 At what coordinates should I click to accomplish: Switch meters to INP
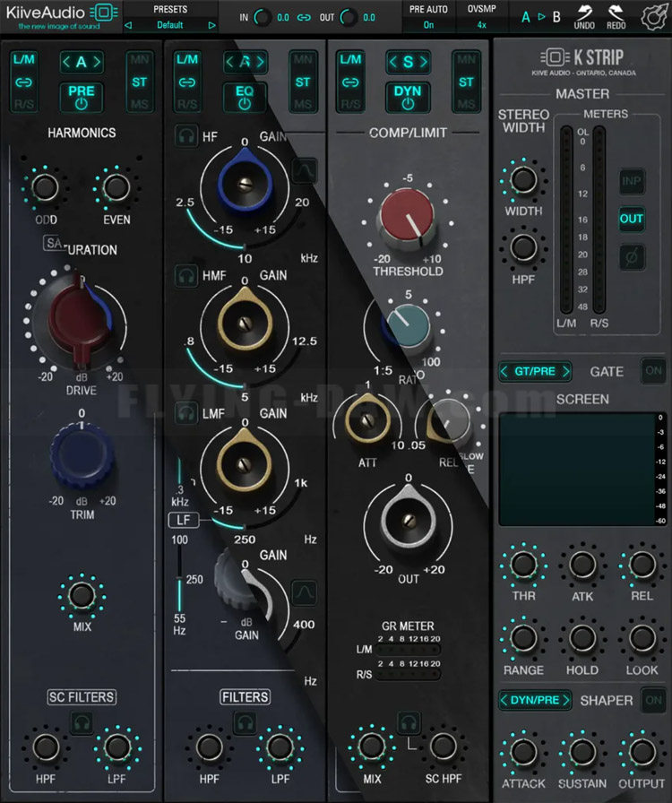[632, 181]
